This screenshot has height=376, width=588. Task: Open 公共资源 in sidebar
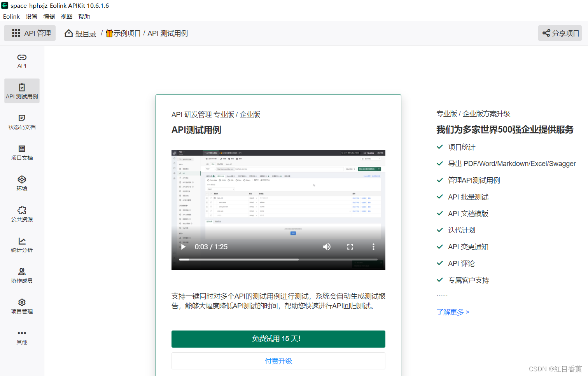22,214
